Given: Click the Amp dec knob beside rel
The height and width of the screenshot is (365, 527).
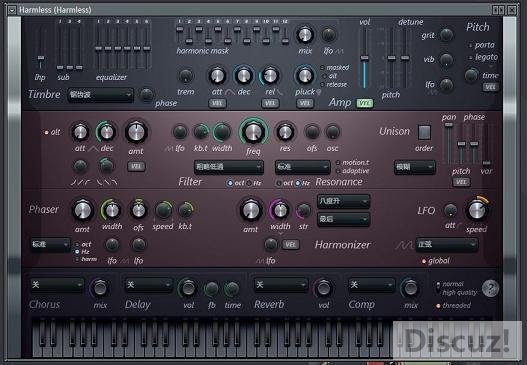Looking at the screenshot, I should pyautogui.click(x=243, y=76).
